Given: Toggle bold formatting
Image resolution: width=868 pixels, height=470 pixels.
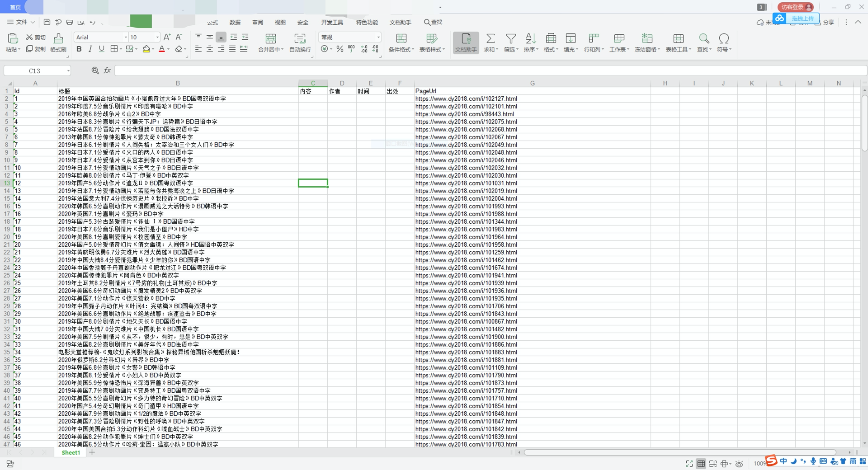Looking at the screenshot, I should tap(79, 49).
